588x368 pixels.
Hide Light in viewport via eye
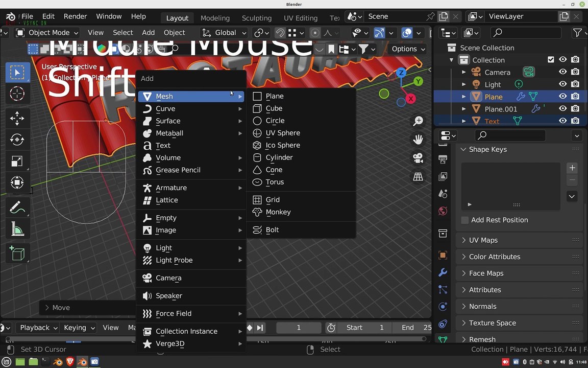click(562, 84)
